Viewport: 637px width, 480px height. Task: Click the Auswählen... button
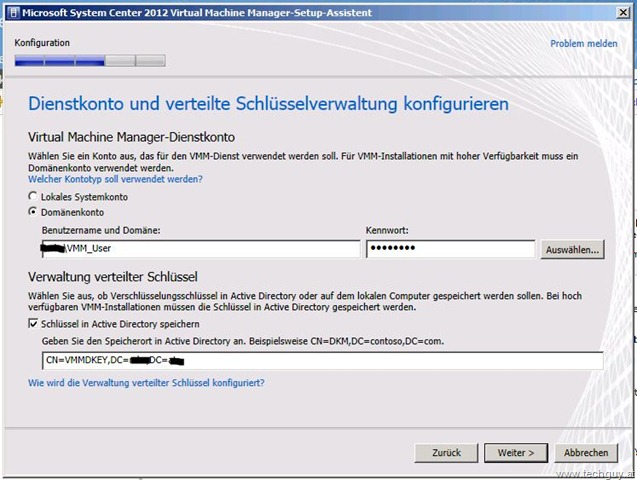tap(572, 249)
